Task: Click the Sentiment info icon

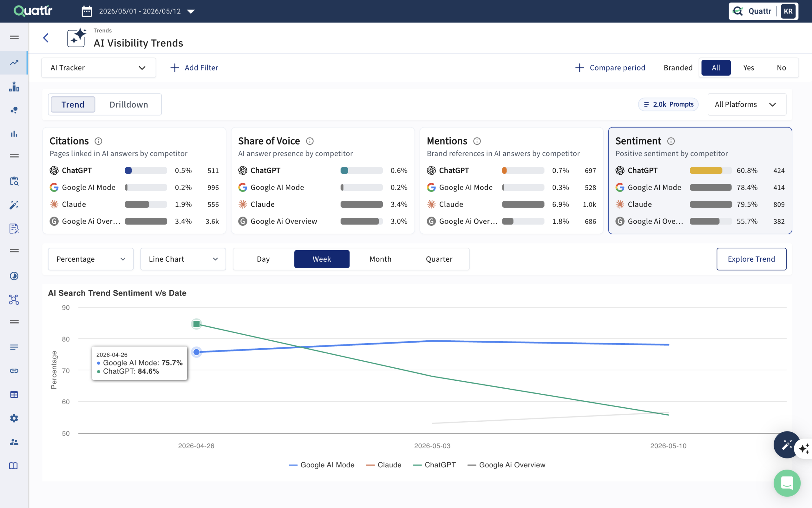Action: click(x=671, y=141)
